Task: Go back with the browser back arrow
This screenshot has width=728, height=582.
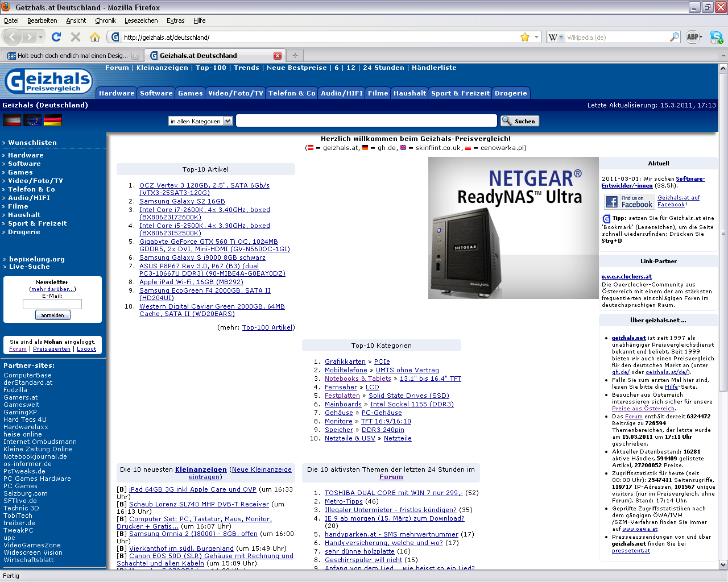Action: click(13, 37)
